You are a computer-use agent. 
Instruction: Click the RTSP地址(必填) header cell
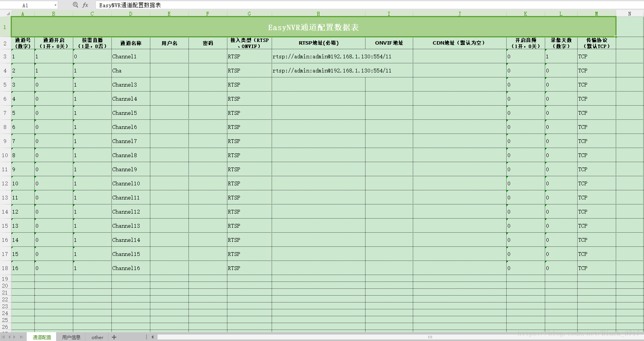[x=319, y=43]
